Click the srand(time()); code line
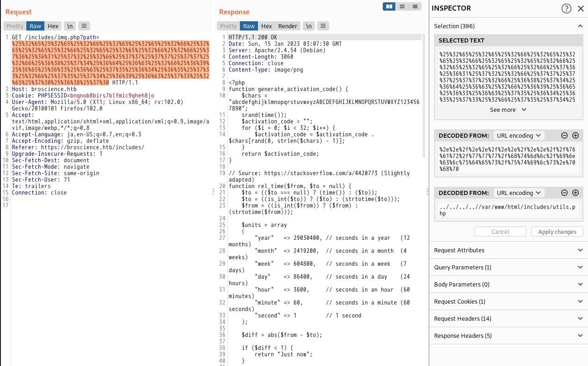The height and width of the screenshot is (366, 588). point(264,115)
